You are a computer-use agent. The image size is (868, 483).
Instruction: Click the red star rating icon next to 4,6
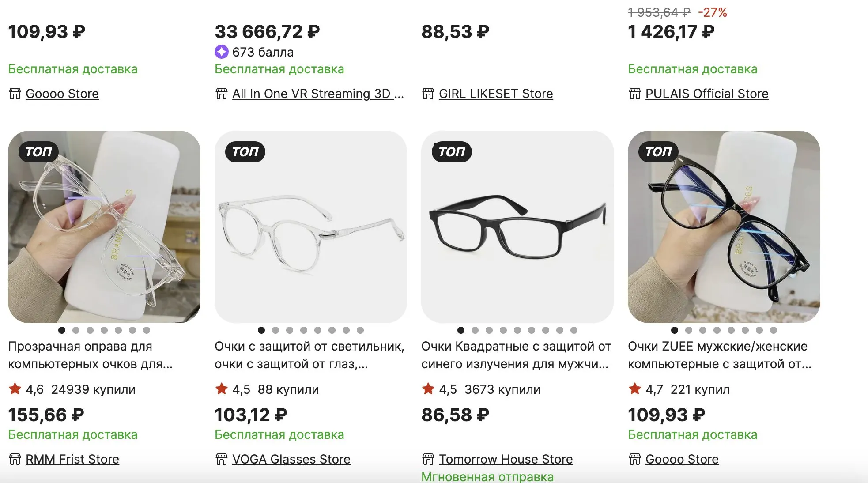click(x=15, y=389)
